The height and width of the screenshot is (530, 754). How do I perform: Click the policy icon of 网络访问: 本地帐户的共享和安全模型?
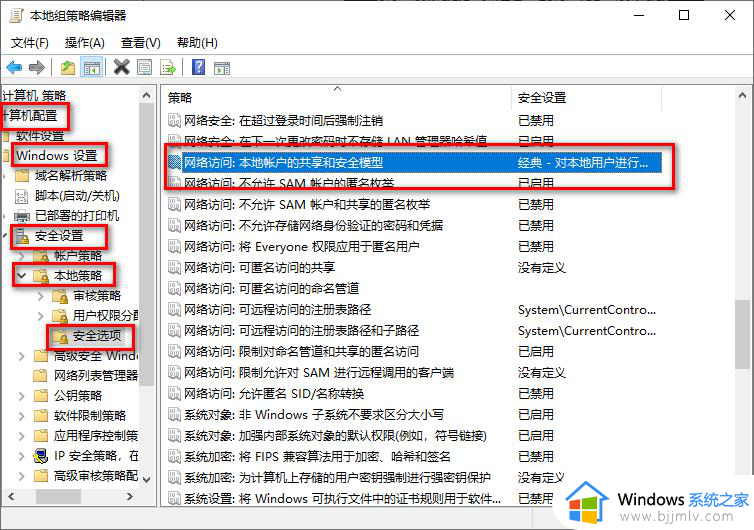(174, 162)
